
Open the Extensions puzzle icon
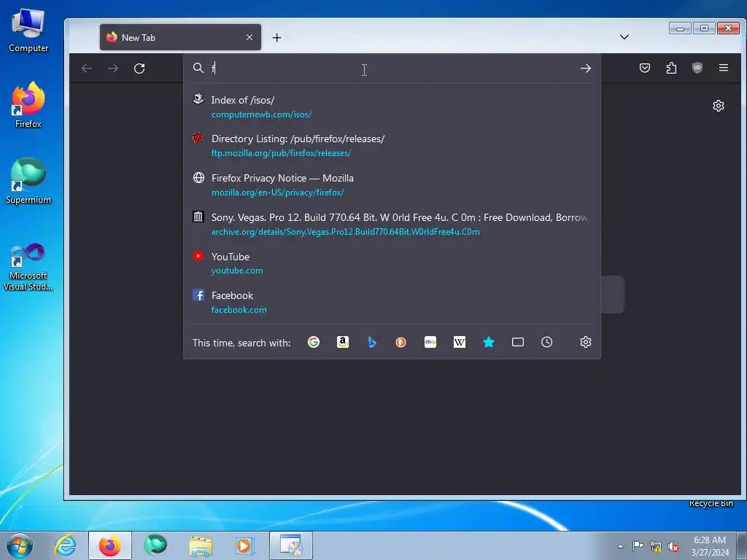pyautogui.click(x=671, y=68)
